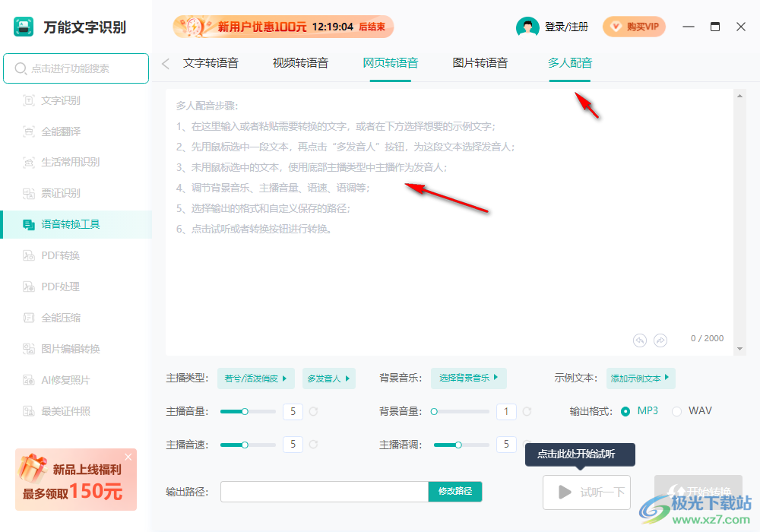The width and height of the screenshot is (760, 532).
Task: Click the text area scrollbar down arrow
Action: (739, 349)
